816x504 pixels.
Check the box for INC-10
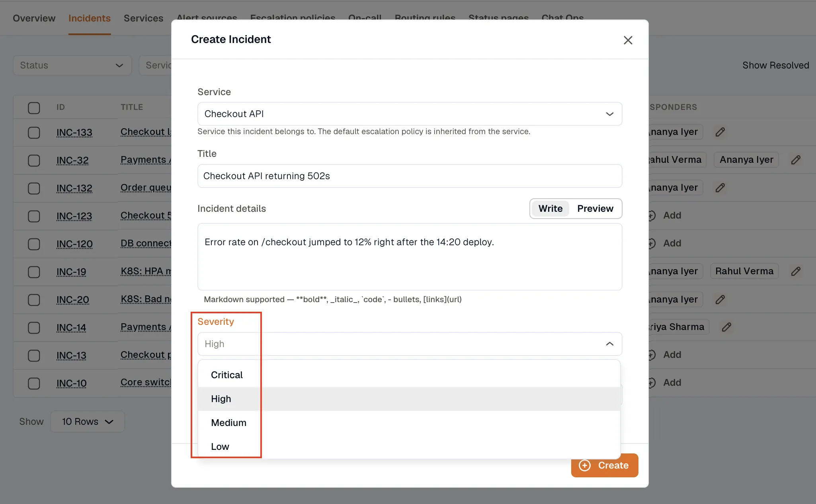pos(34,383)
